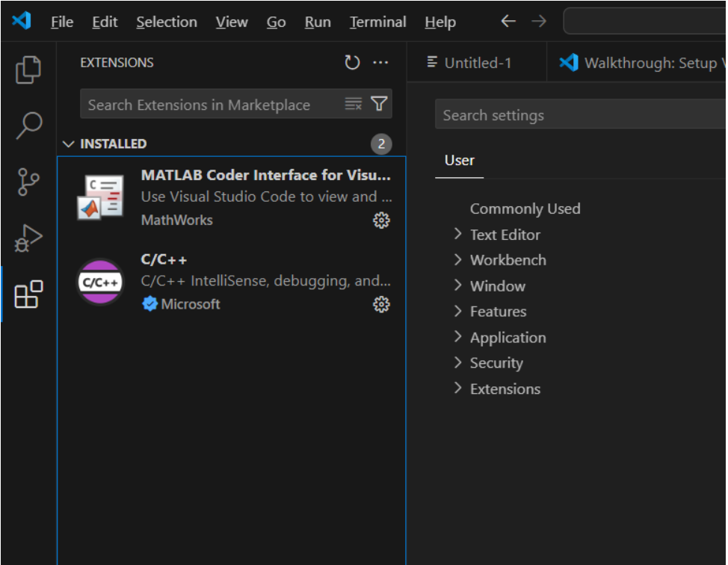The height and width of the screenshot is (565, 728).
Task: Select the Extensions view icon
Action: coord(28,294)
